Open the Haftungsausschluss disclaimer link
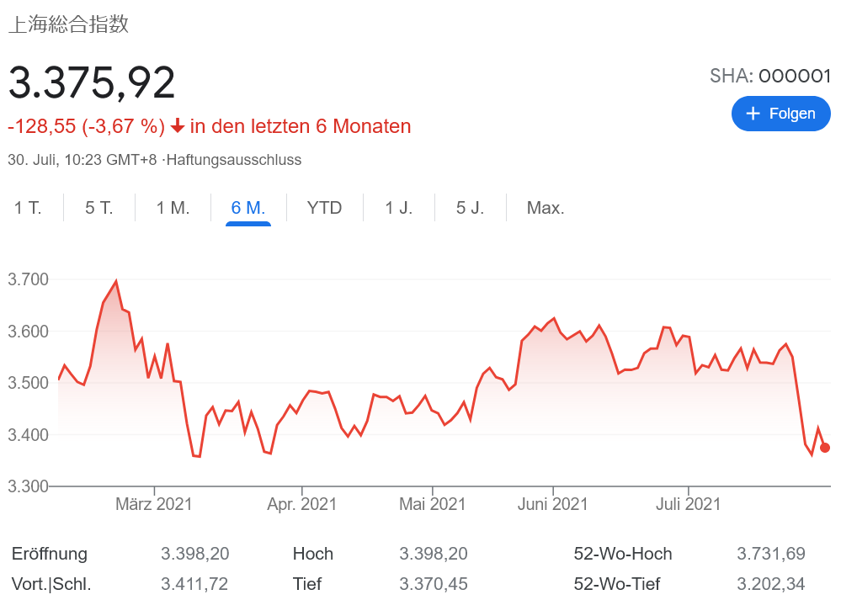This screenshot has width=841, height=616. [x=233, y=160]
